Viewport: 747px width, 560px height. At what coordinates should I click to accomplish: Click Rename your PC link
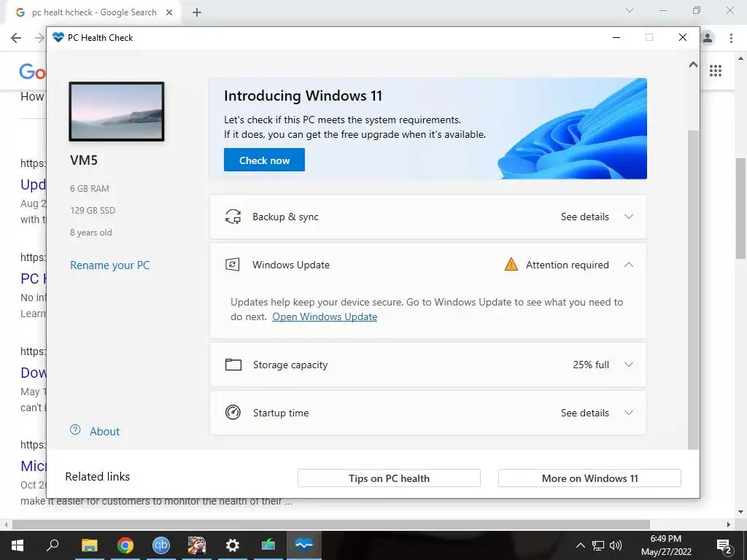(109, 265)
